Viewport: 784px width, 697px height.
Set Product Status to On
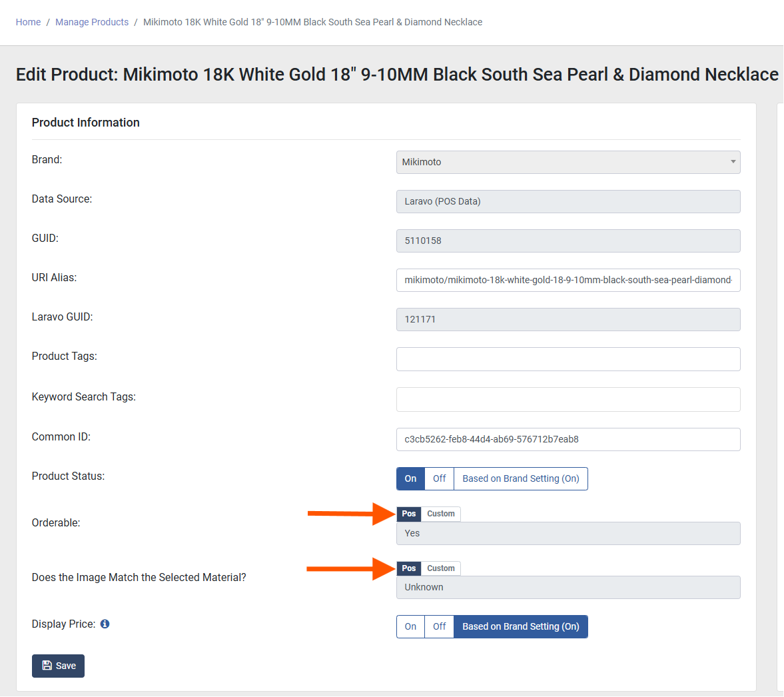click(x=410, y=479)
